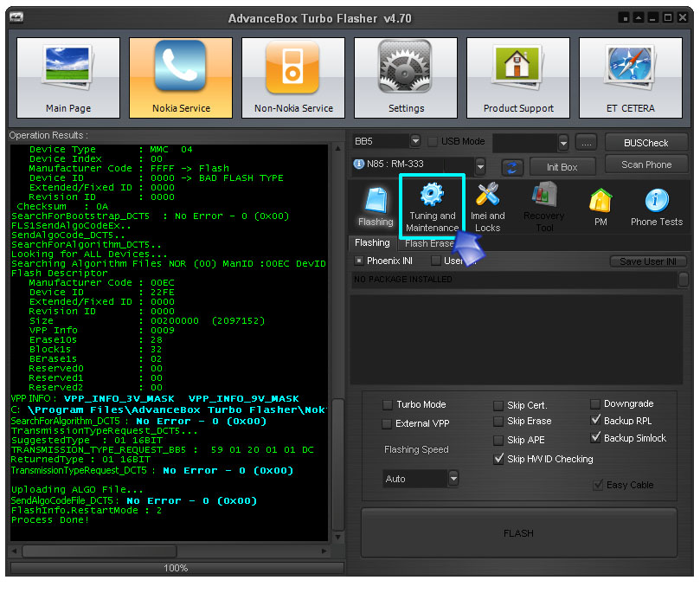Image resolution: width=700 pixels, height=606 pixels.
Task: Open Tuning and Maintenance tool
Action: (432, 207)
